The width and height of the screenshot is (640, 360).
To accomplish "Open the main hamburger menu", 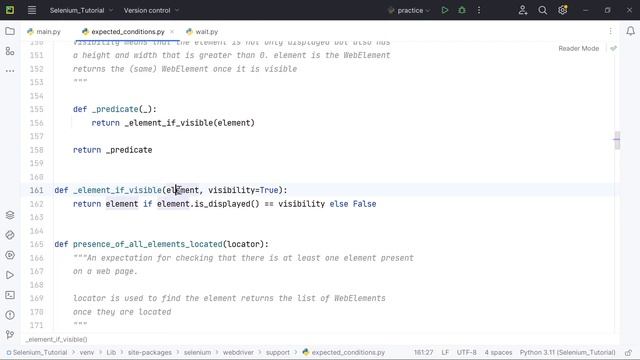I will pos(32,10).
